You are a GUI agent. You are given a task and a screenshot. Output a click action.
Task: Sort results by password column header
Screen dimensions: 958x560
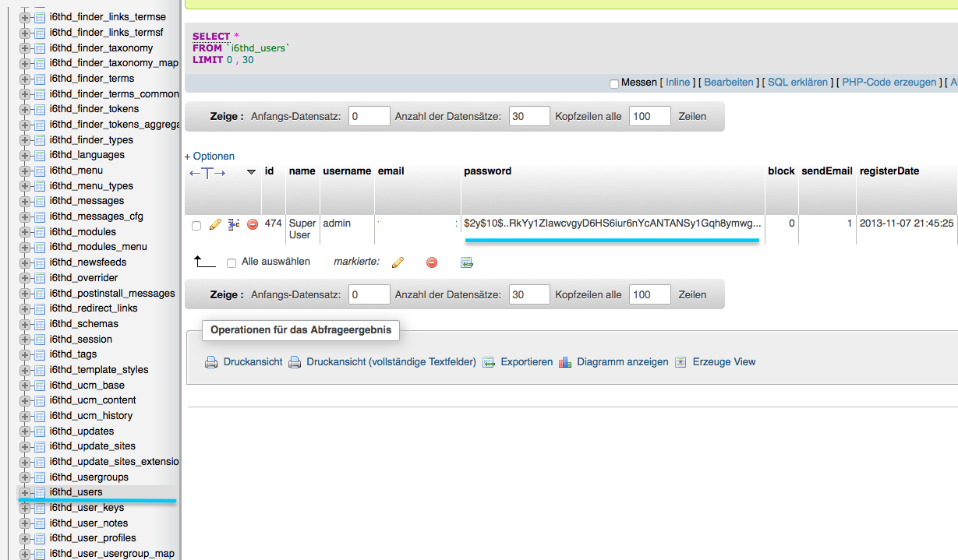pyautogui.click(x=487, y=171)
